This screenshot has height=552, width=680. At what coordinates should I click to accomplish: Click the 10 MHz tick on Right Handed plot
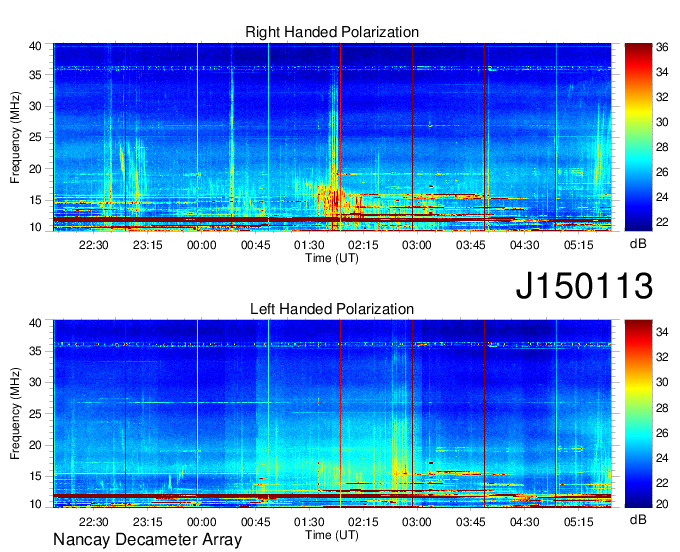[x=35, y=227]
